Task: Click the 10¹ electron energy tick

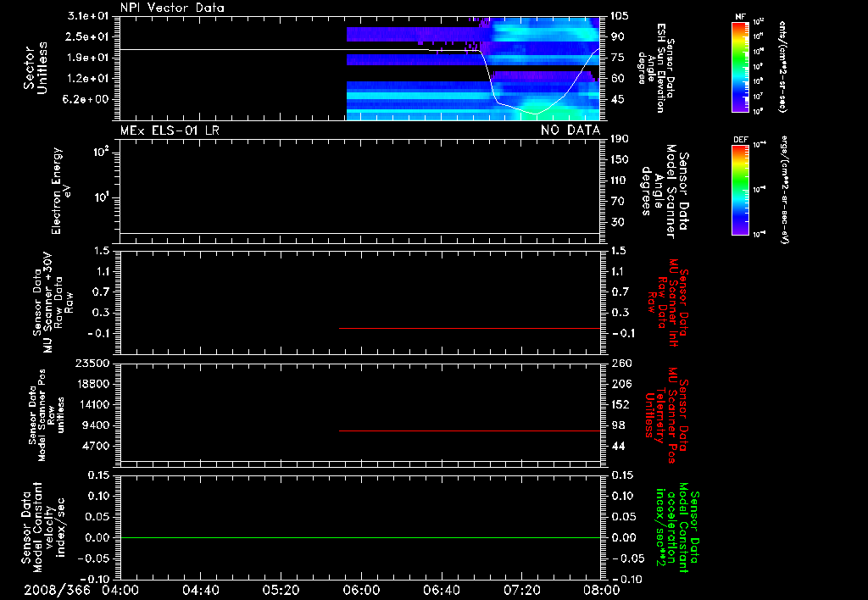Action: point(102,197)
